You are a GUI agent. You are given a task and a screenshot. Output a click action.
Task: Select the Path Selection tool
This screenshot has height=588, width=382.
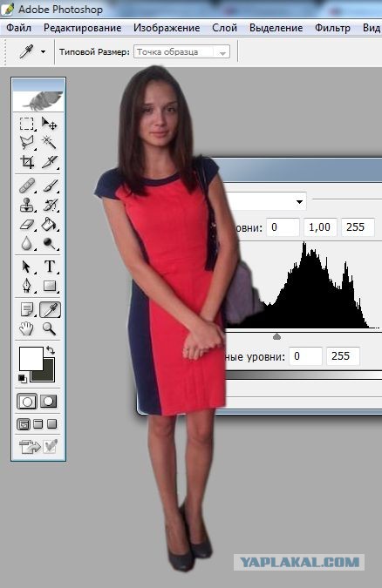(x=27, y=267)
